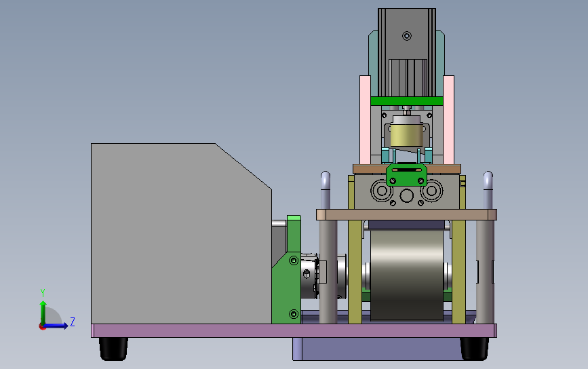Select the left circular bearing on the gray block
The image size is (588, 369).
click(382, 191)
